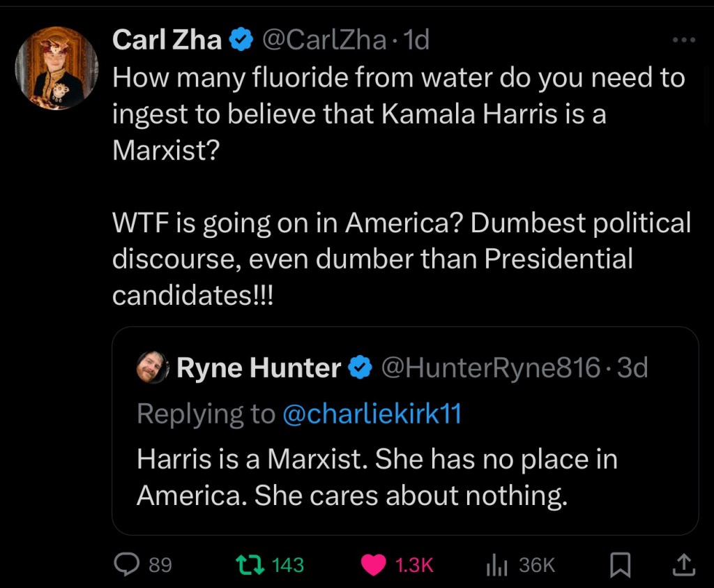Click the Carl Zha display name
714x588 pixels.
point(167,40)
